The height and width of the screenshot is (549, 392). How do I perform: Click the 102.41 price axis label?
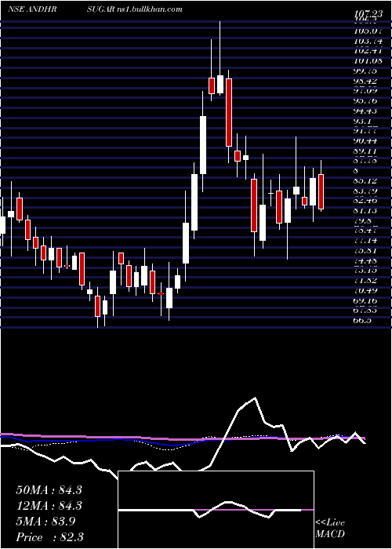point(368,51)
